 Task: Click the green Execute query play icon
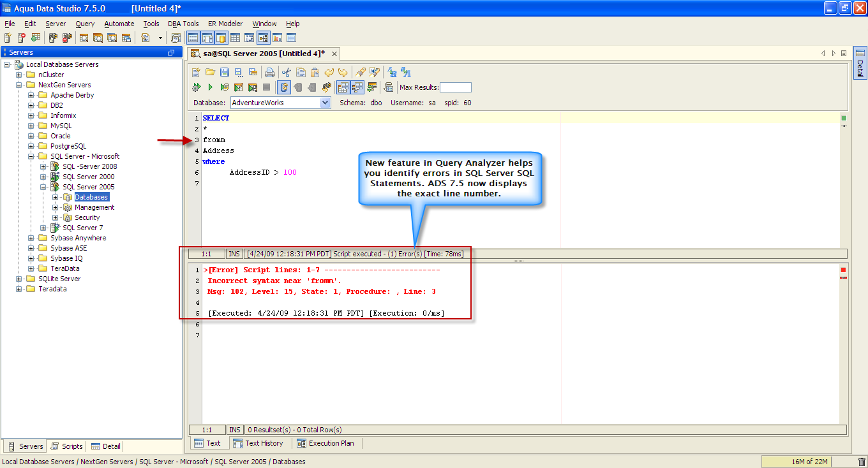click(210, 87)
